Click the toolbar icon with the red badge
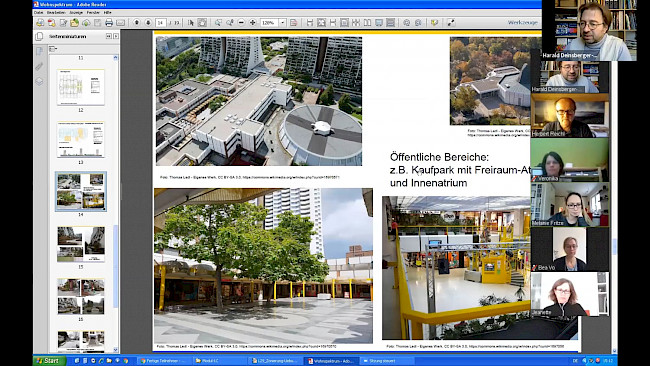Screen dimensions: 650x366 click(52, 23)
